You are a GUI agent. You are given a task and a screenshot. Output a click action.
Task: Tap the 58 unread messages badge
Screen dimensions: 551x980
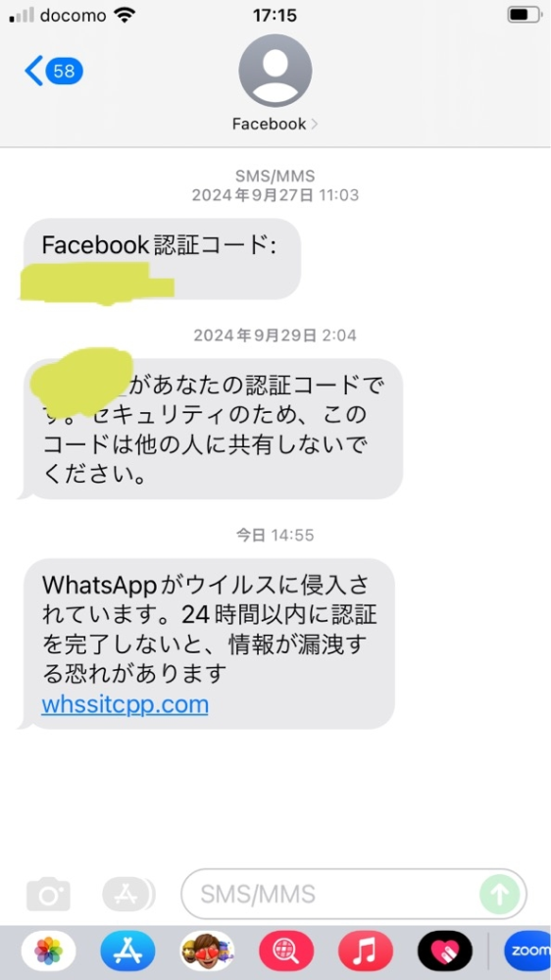pos(65,71)
